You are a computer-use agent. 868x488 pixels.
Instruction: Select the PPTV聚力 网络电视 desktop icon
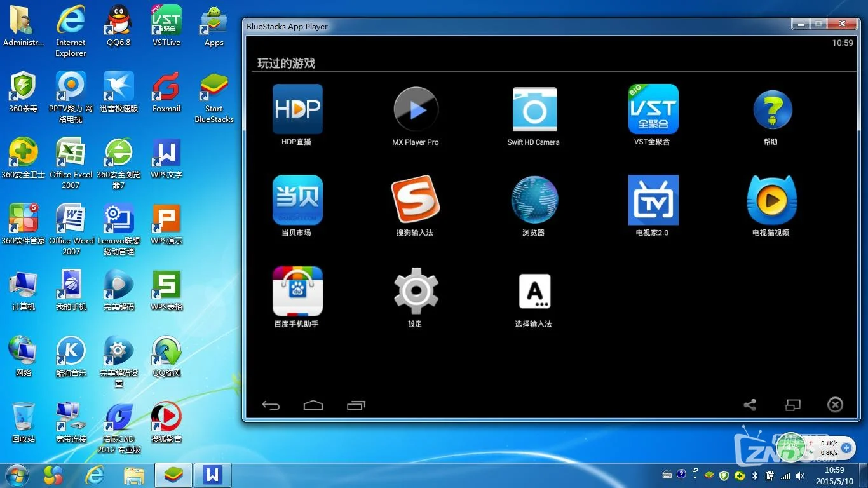(x=71, y=97)
